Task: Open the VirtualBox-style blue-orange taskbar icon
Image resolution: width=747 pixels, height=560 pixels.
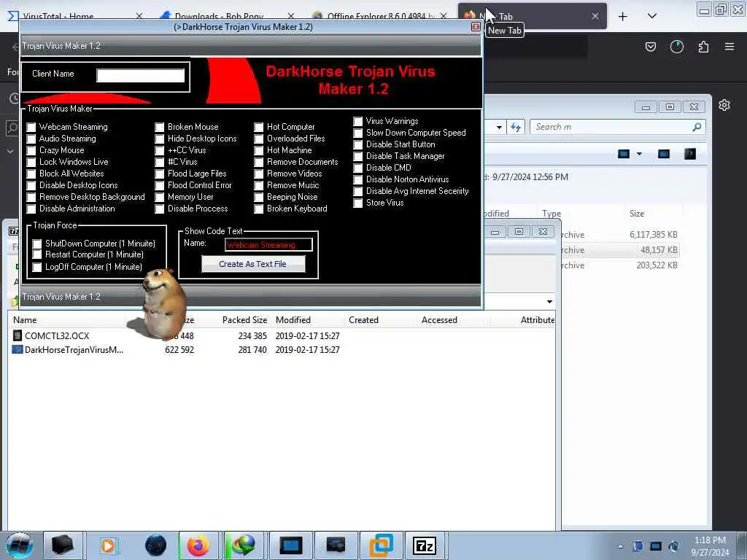Action: (x=381, y=545)
